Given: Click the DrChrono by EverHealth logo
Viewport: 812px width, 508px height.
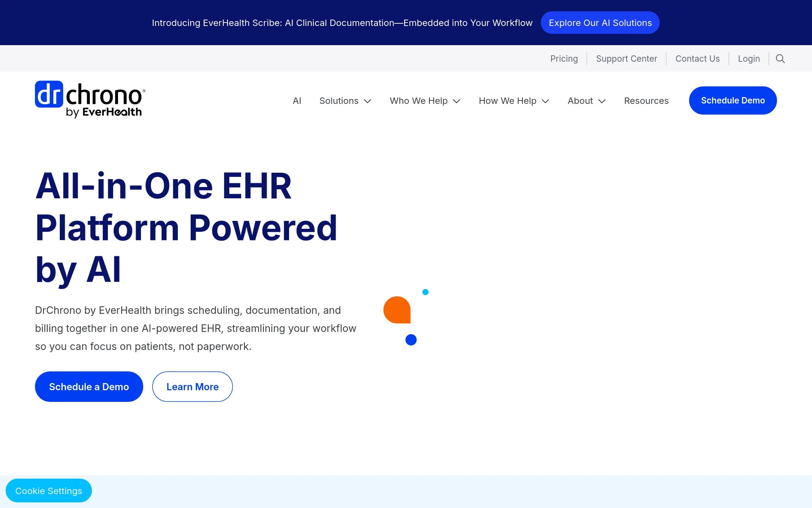Looking at the screenshot, I should (90, 99).
